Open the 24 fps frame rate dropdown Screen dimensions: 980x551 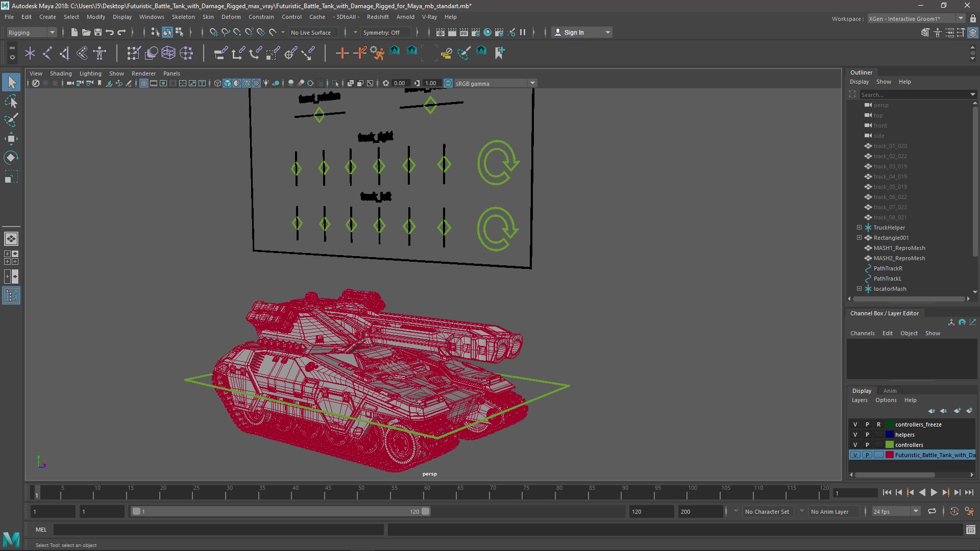click(895, 511)
